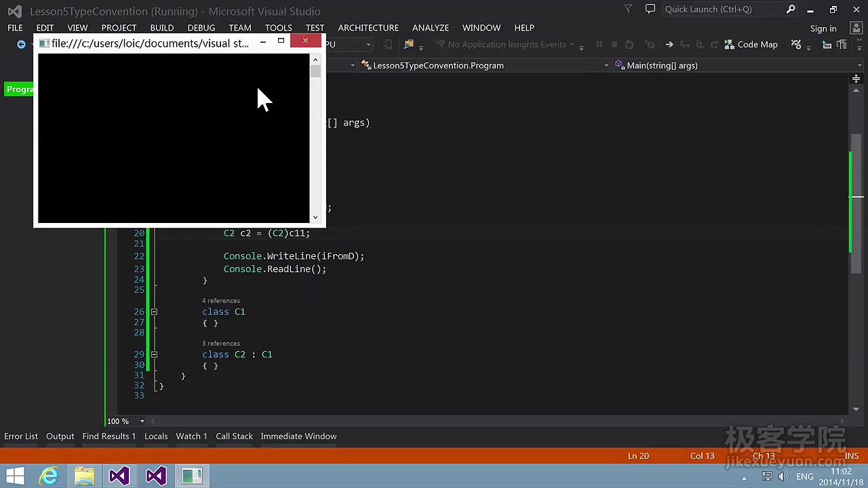The height and width of the screenshot is (488, 868).
Task: Pause debugging with the Break All icon
Action: (599, 45)
